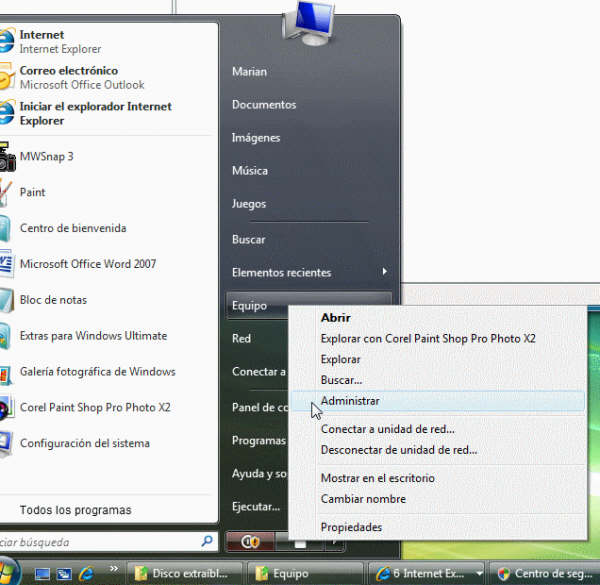Viewport: 600px width, 585px height.
Task: Show Todos los programas list
Action: [x=75, y=510]
